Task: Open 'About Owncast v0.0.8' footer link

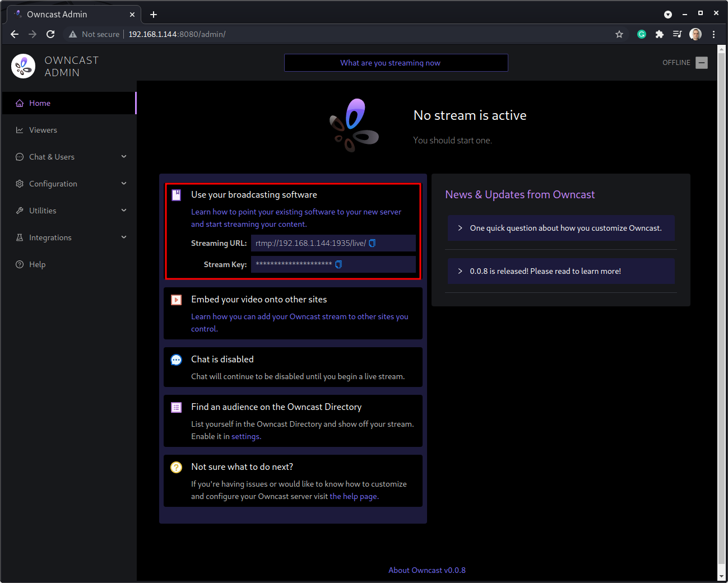Action: (x=427, y=570)
